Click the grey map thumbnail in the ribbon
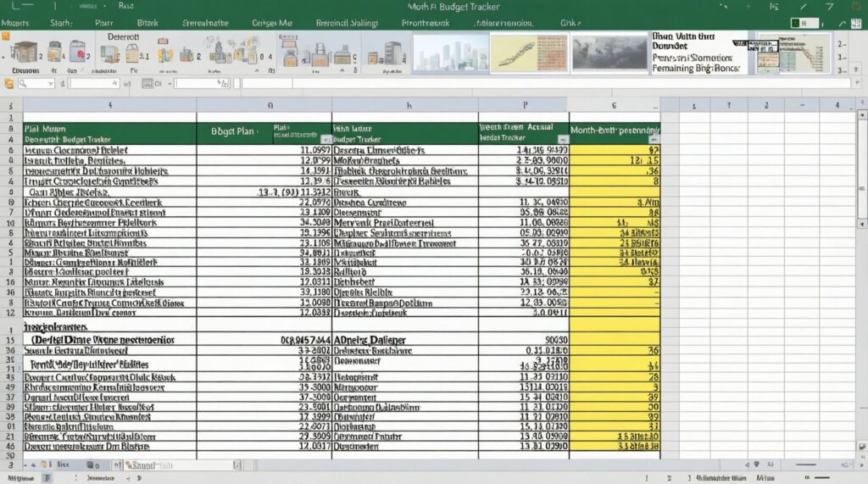The height and width of the screenshot is (484, 868). (x=608, y=53)
